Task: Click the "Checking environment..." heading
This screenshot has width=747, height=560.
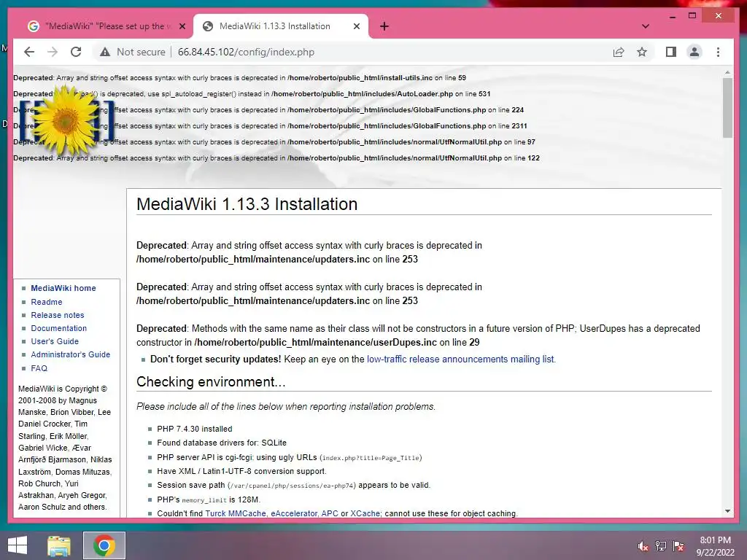Action: [211, 382]
